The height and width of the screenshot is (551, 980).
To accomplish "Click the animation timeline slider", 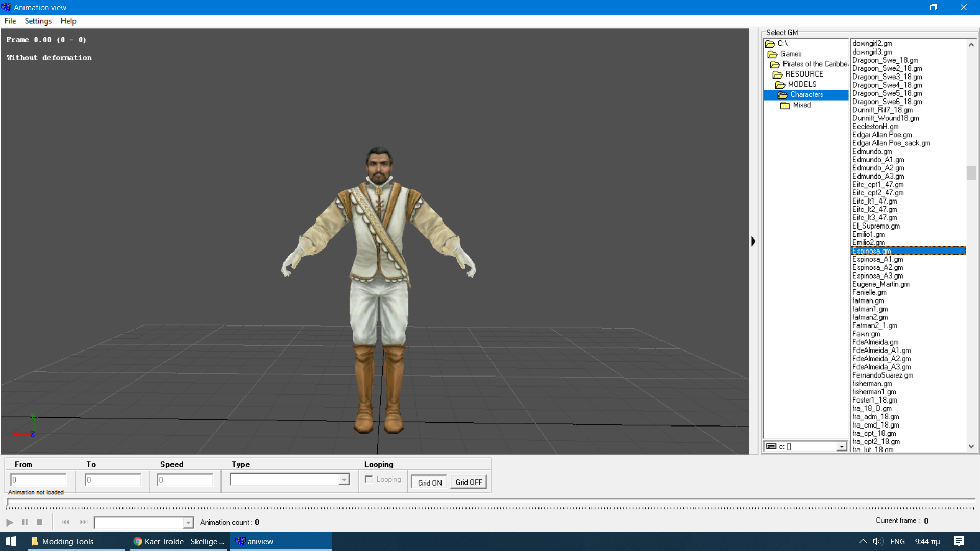I will [490, 503].
